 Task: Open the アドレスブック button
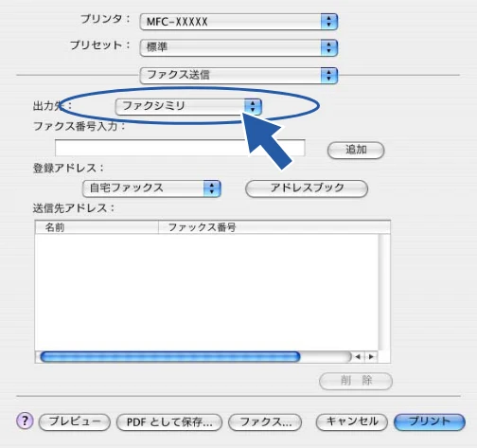307,188
